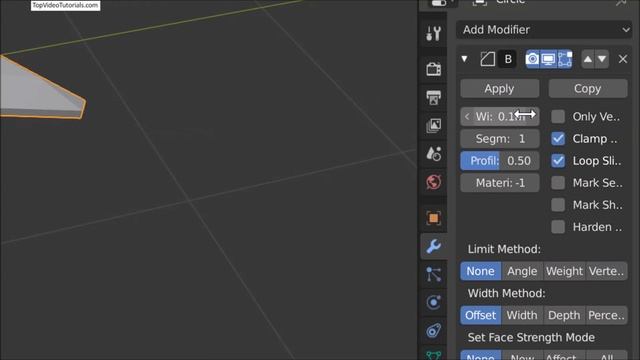Open the Object properties tab
The width and height of the screenshot is (640, 360).
pos(433,218)
